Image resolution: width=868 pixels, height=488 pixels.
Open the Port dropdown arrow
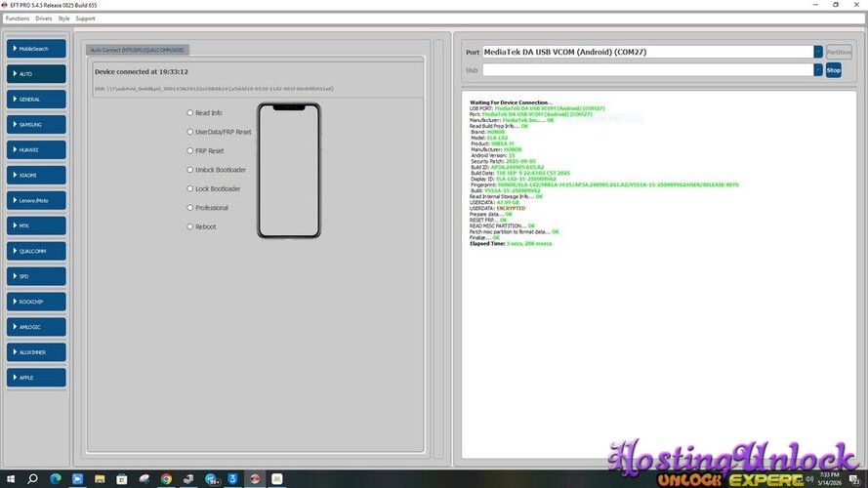[818, 52]
